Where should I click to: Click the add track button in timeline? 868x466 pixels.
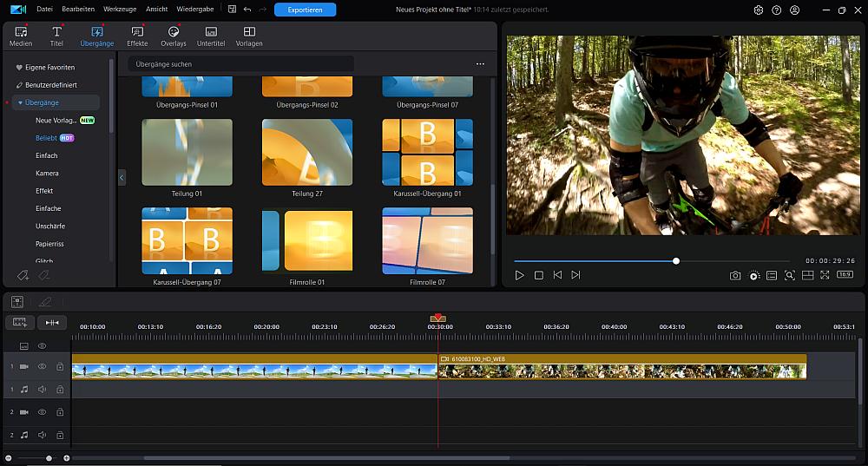(19, 322)
